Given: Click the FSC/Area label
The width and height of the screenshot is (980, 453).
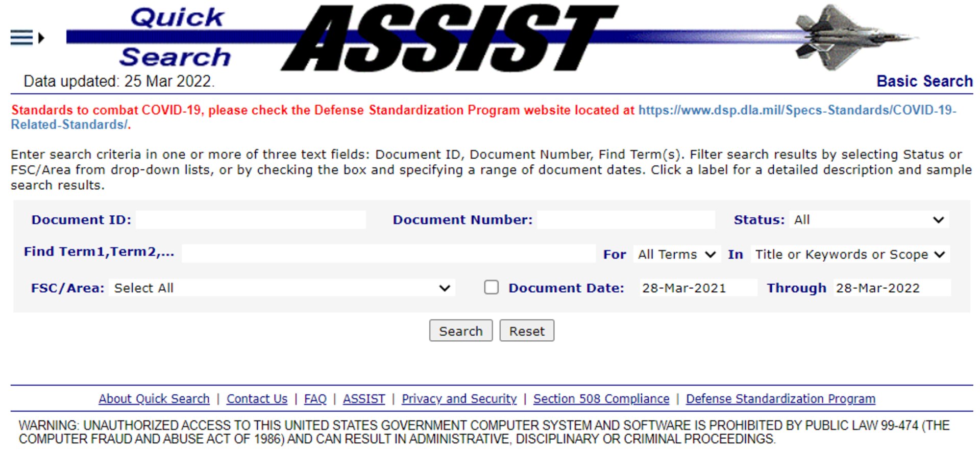Looking at the screenshot, I should (x=67, y=288).
